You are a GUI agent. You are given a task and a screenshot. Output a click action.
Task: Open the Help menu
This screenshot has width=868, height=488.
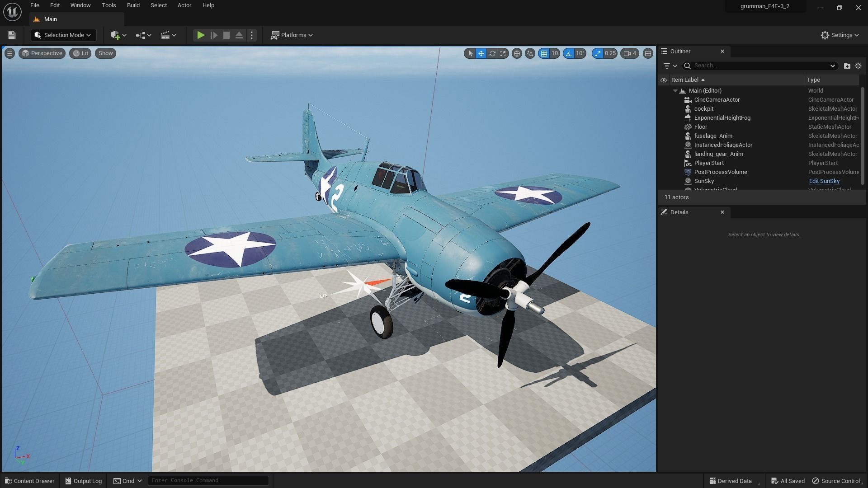[x=208, y=5]
